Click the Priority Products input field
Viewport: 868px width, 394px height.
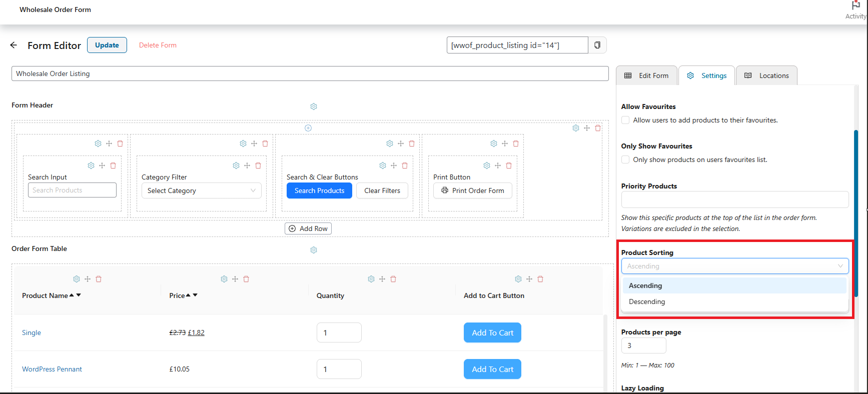pos(735,199)
